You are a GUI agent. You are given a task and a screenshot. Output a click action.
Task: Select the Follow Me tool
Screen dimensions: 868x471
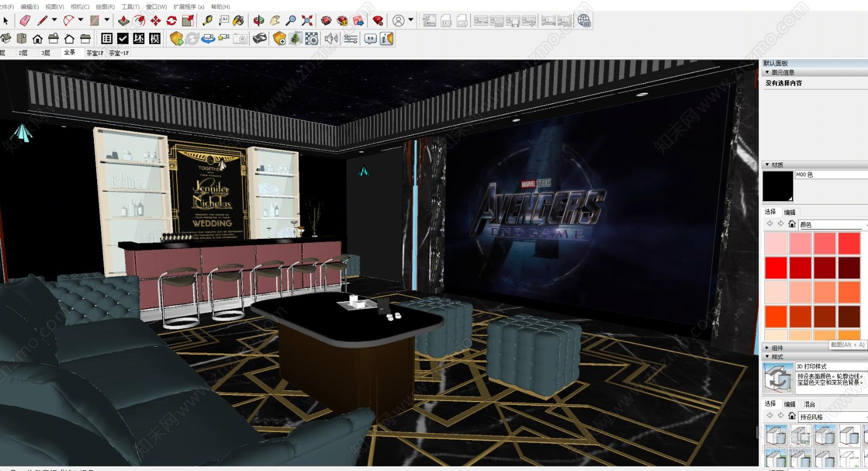[x=139, y=21]
